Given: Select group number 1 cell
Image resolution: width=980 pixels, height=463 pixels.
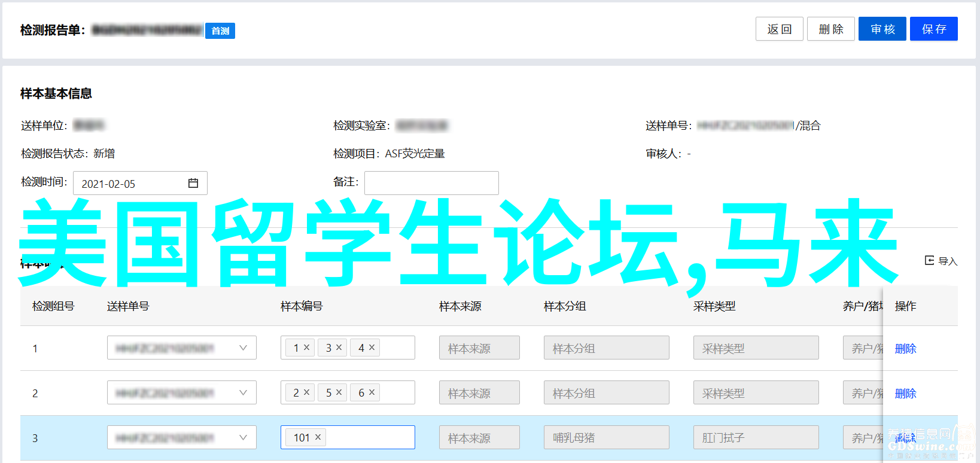Looking at the screenshot, I should click(35, 348).
